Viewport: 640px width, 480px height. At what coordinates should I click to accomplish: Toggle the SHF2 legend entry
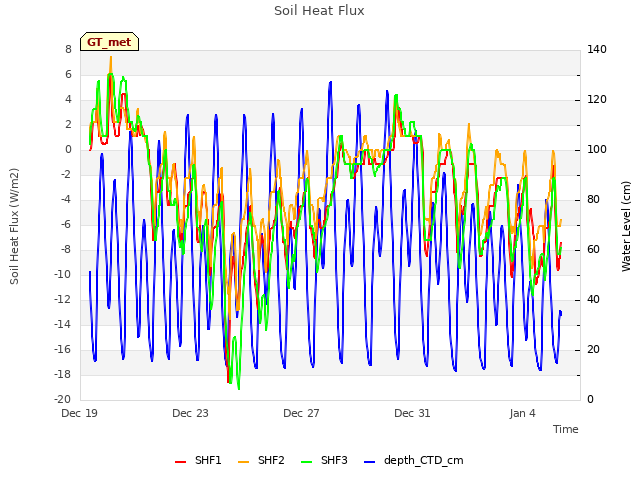click(x=261, y=460)
